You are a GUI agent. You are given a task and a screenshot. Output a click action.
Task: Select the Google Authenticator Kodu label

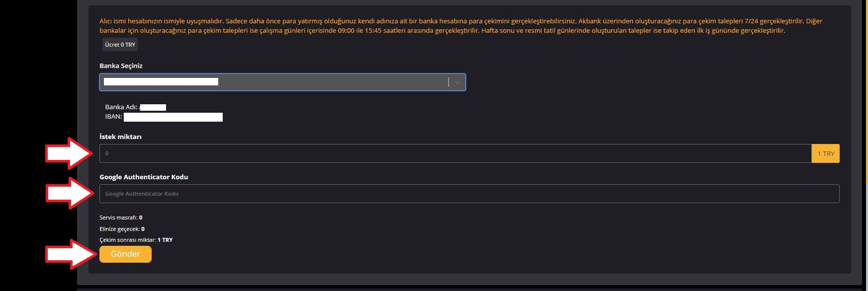tap(144, 177)
